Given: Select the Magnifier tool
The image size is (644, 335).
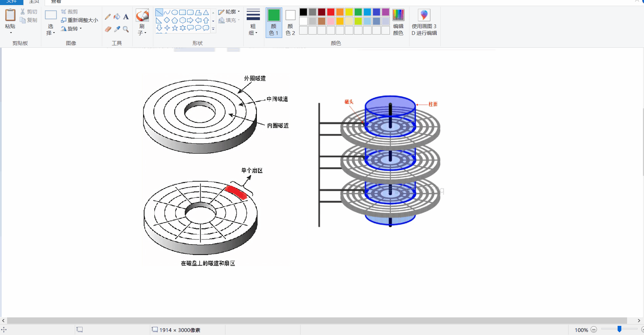Looking at the screenshot, I should (x=126, y=29).
